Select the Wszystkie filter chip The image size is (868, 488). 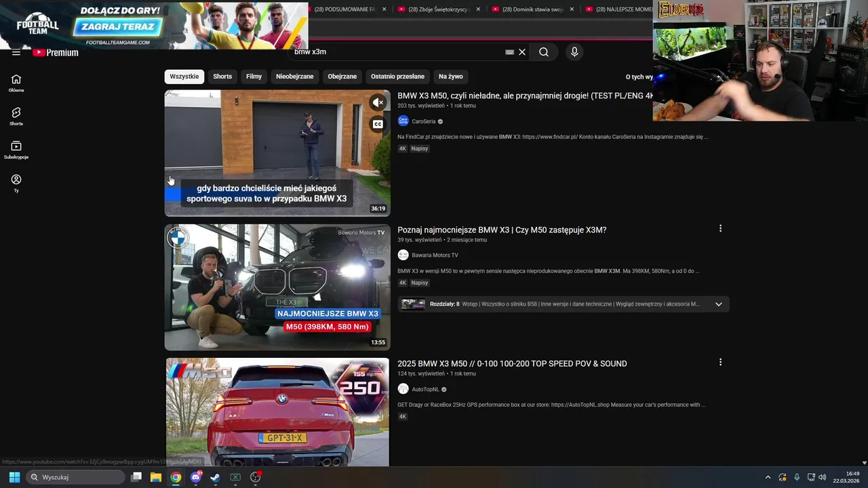(x=184, y=77)
